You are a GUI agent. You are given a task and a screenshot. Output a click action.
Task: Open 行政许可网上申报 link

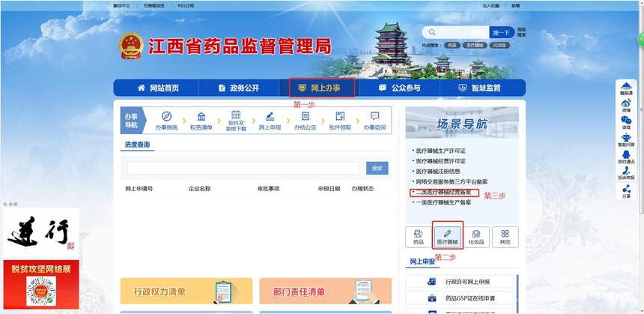[x=468, y=282]
